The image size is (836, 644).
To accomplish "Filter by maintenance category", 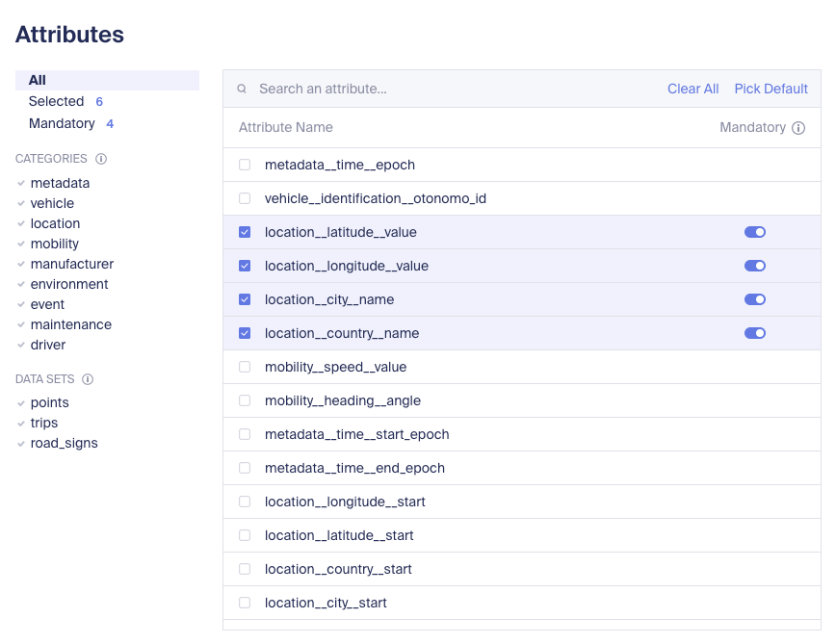I will (71, 325).
